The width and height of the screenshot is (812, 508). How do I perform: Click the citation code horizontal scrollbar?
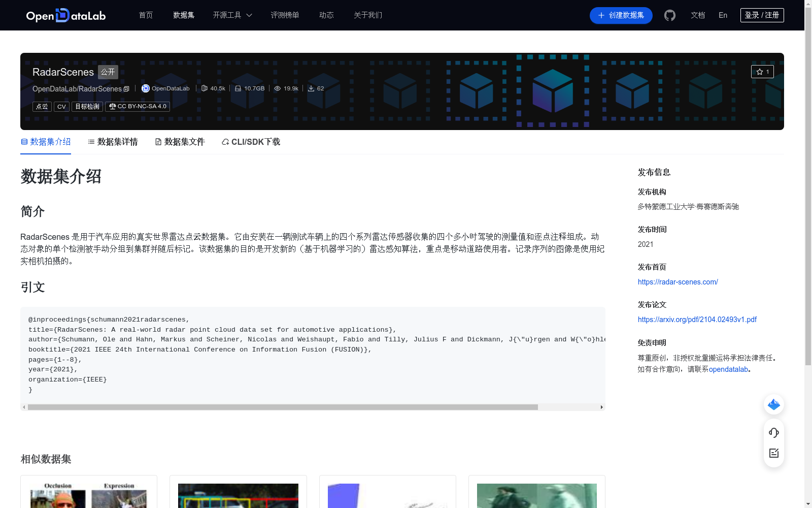coord(283,407)
